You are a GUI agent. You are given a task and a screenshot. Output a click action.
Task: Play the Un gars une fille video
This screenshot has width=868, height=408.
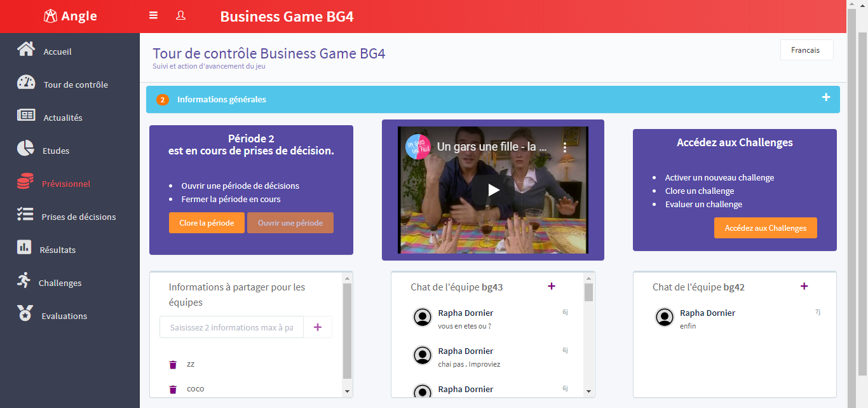493,189
